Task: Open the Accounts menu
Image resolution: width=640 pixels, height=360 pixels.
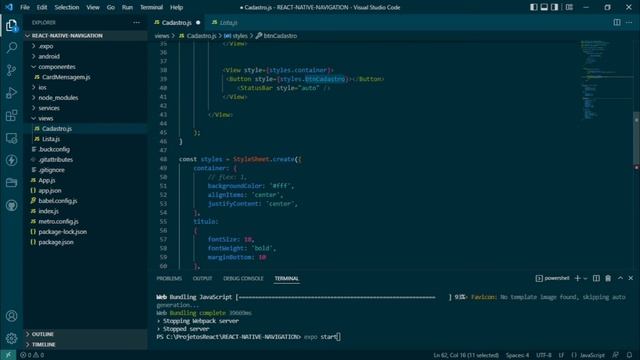Action: (11, 316)
